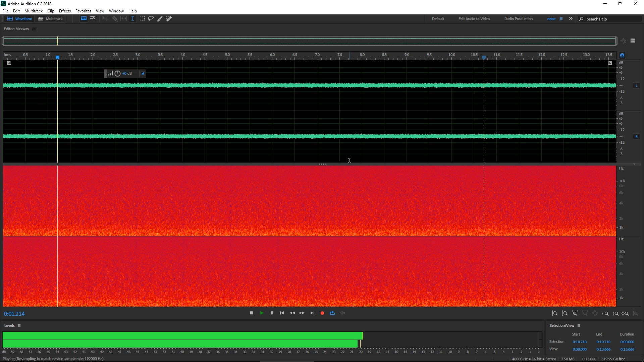Open the Effects menu
Image resolution: width=644 pixels, height=362 pixels.
tap(65, 11)
